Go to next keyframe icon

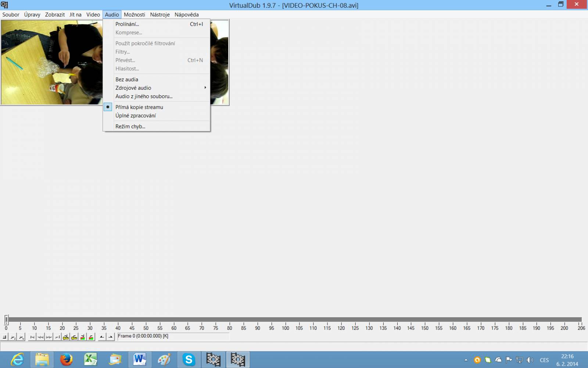point(75,337)
